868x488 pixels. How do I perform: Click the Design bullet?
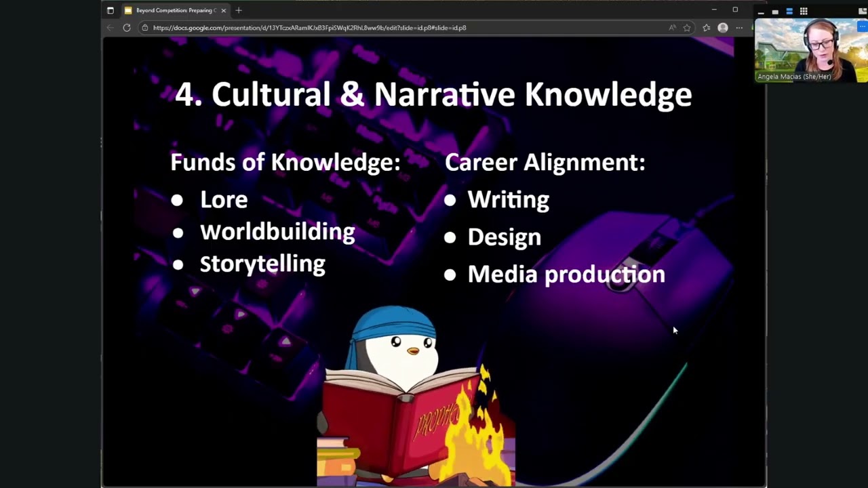[x=504, y=237]
